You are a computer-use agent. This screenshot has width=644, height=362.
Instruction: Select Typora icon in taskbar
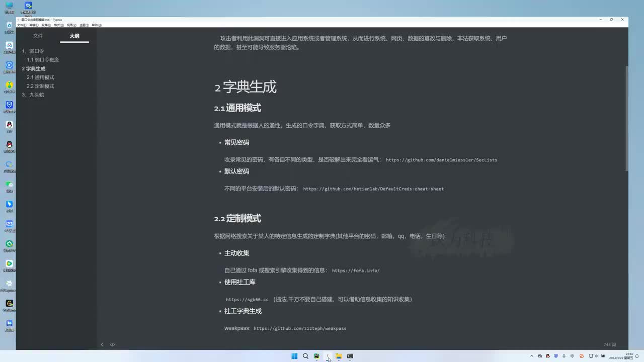pyautogui.click(x=328, y=356)
